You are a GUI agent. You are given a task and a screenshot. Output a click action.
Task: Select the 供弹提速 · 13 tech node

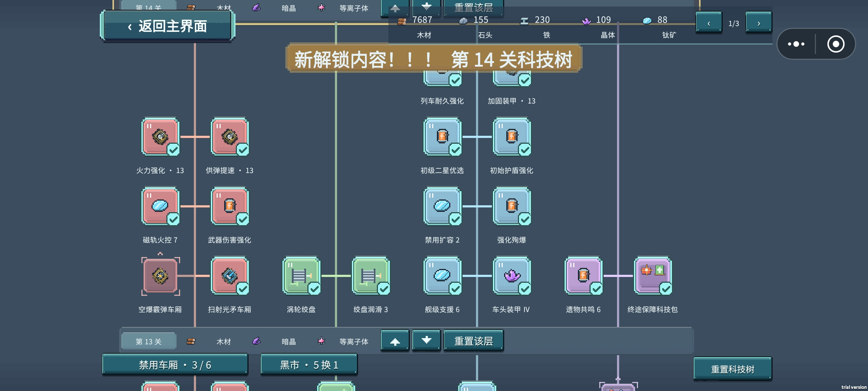[x=230, y=137]
